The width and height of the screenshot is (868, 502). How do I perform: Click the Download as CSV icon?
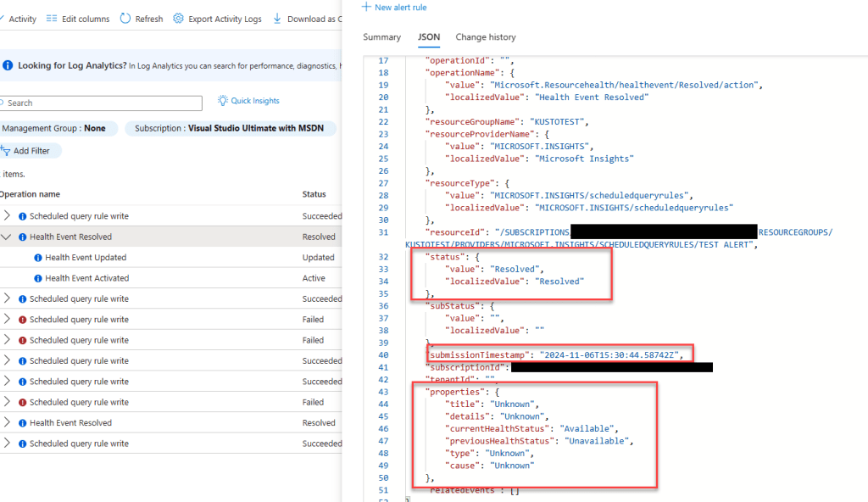(x=277, y=19)
